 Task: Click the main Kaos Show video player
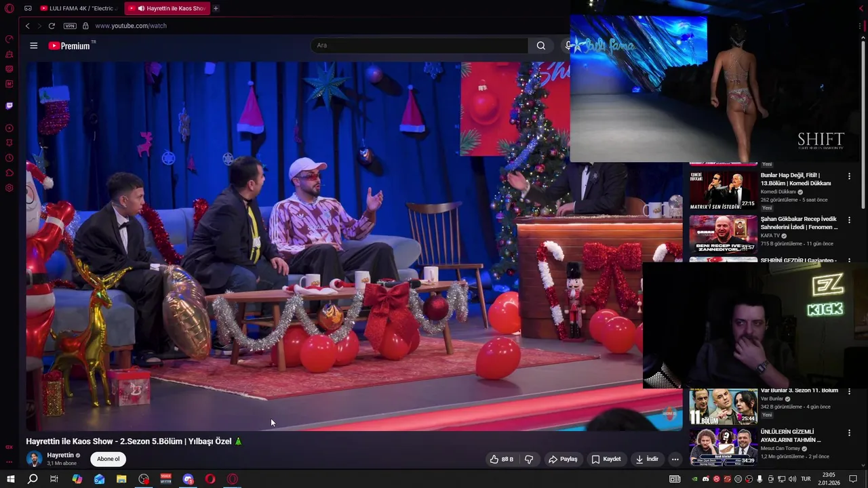[x=354, y=246]
